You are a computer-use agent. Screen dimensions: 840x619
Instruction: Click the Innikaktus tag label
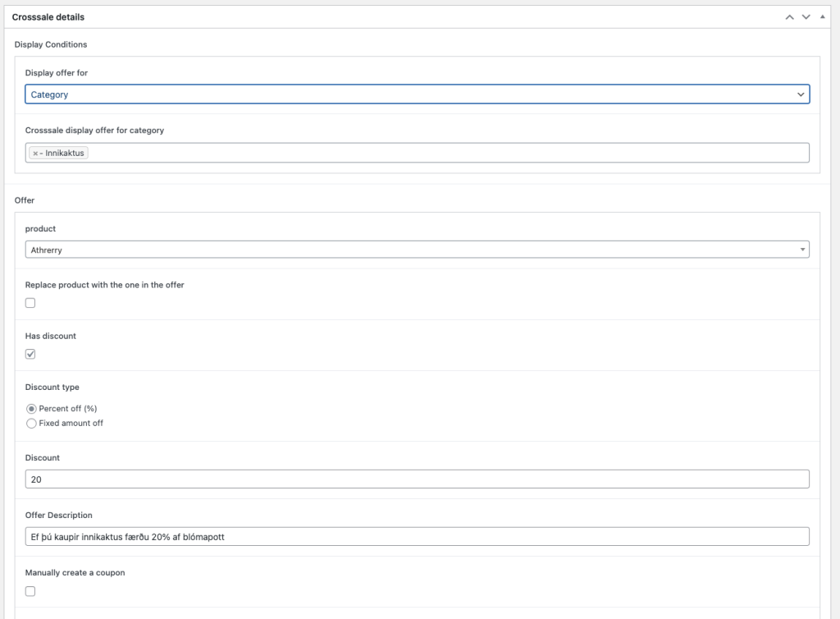coord(65,154)
